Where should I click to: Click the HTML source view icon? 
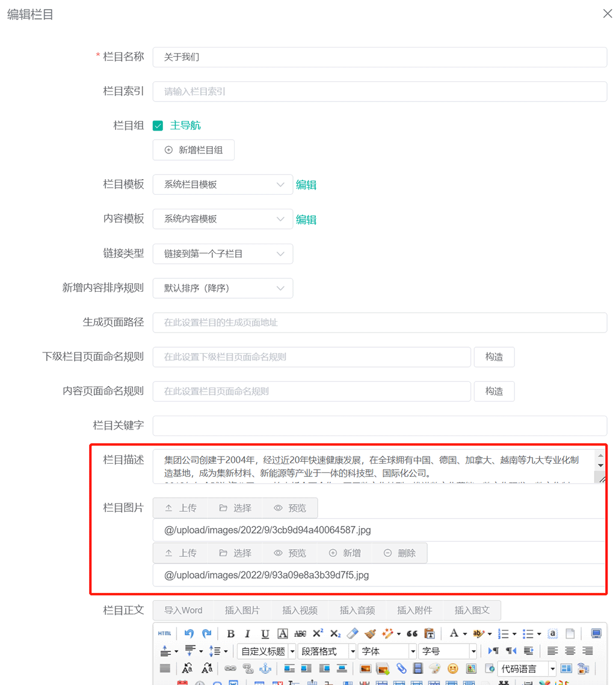pos(164,633)
